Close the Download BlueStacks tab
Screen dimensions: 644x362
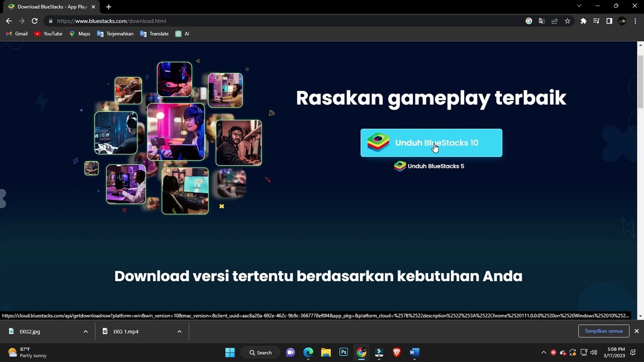point(93,7)
